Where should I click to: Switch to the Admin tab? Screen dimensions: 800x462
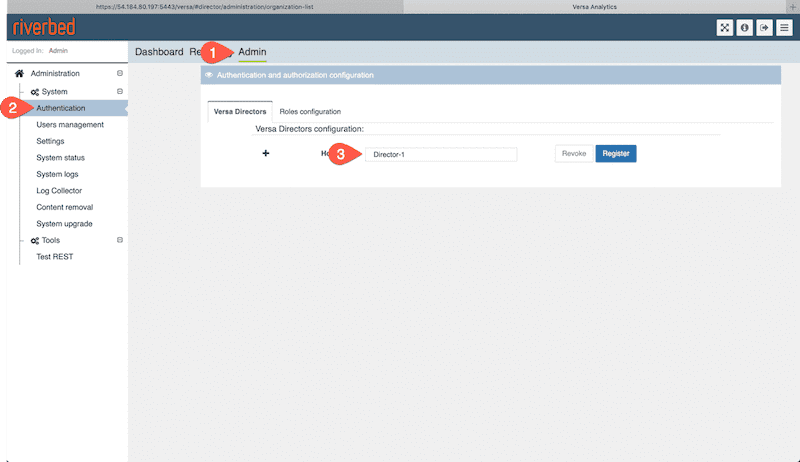(252, 52)
